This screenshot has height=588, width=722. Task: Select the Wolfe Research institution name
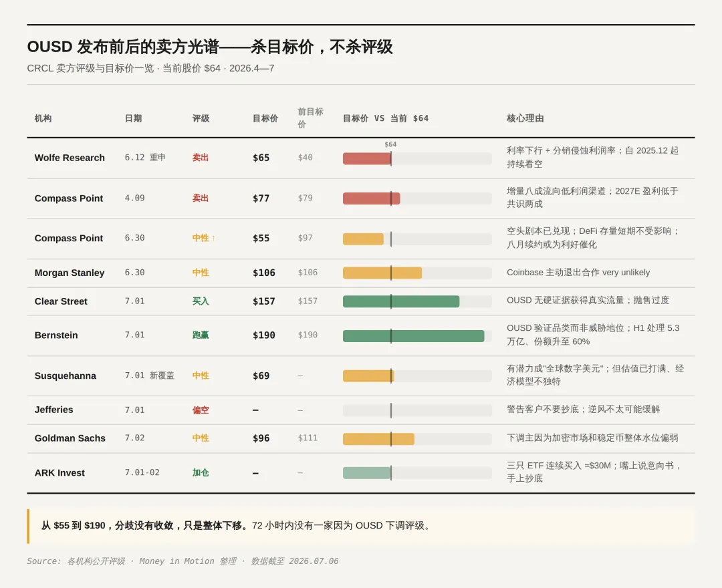pos(70,158)
